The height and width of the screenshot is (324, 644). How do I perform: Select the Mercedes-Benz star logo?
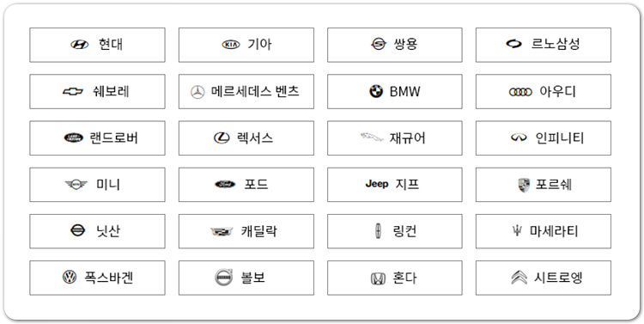point(197,92)
